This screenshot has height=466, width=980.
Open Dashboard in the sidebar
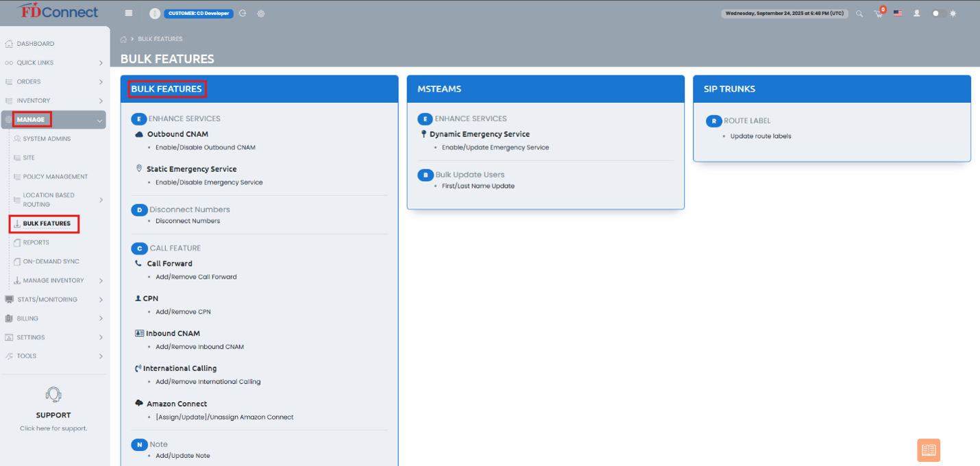36,44
